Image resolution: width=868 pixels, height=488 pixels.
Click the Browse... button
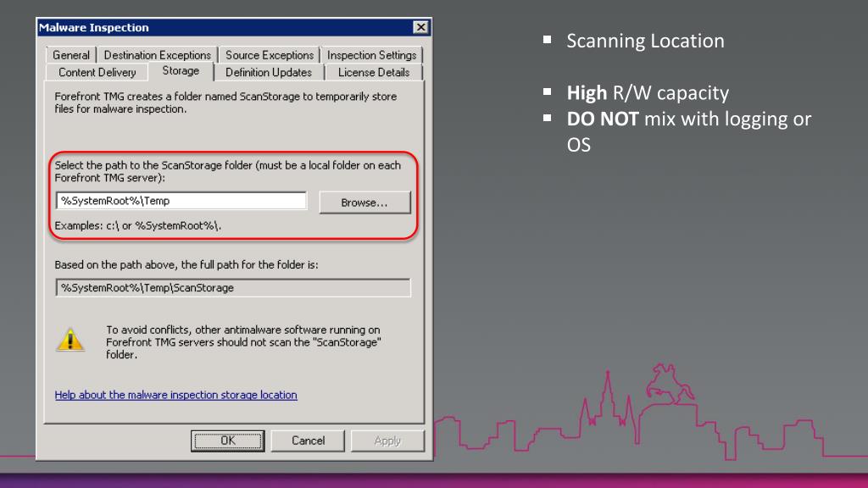coord(364,202)
